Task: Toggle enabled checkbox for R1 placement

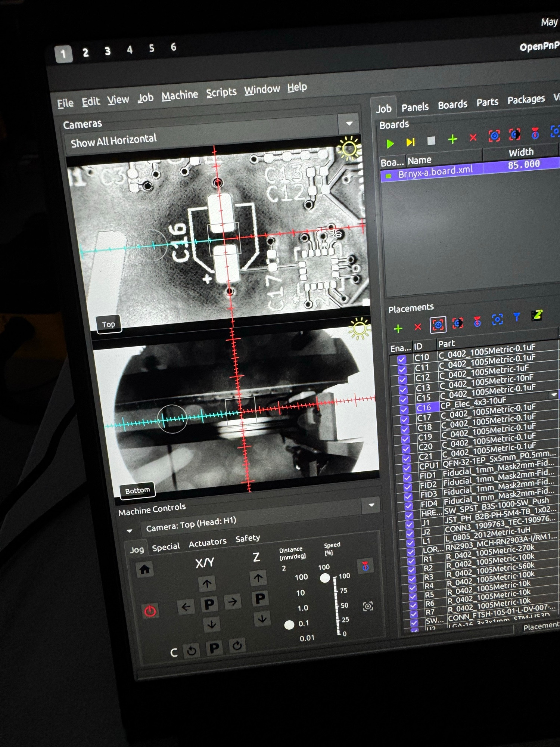Action: tap(411, 561)
